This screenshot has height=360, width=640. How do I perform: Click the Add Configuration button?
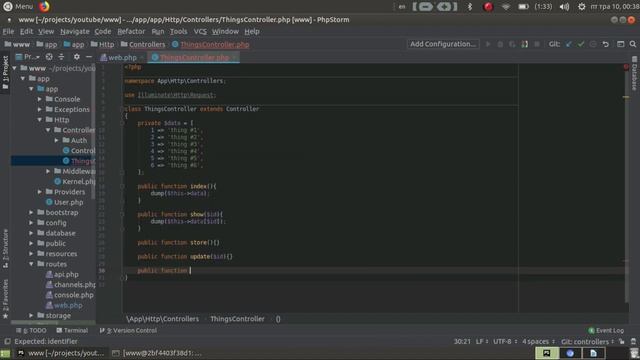click(443, 44)
